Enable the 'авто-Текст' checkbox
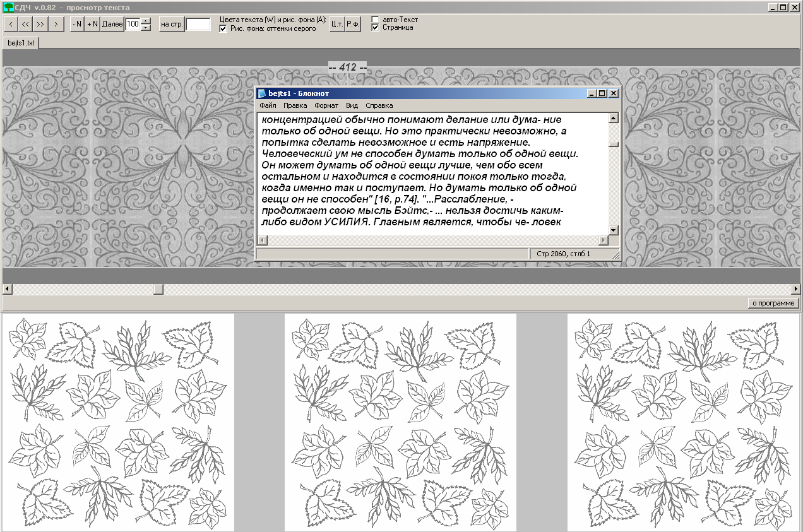 click(x=376, y=20)
